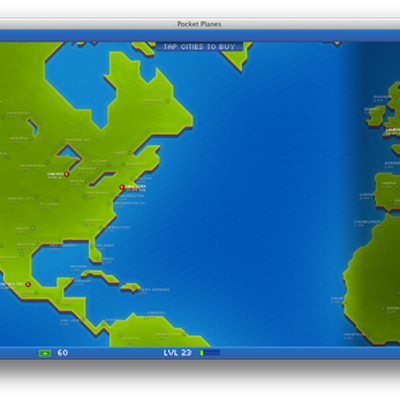This screenshot has width=400, height=400.
Task: Click the Tap Cities To Buy banner
Action: pyautogui.click(x=199, y=47)
